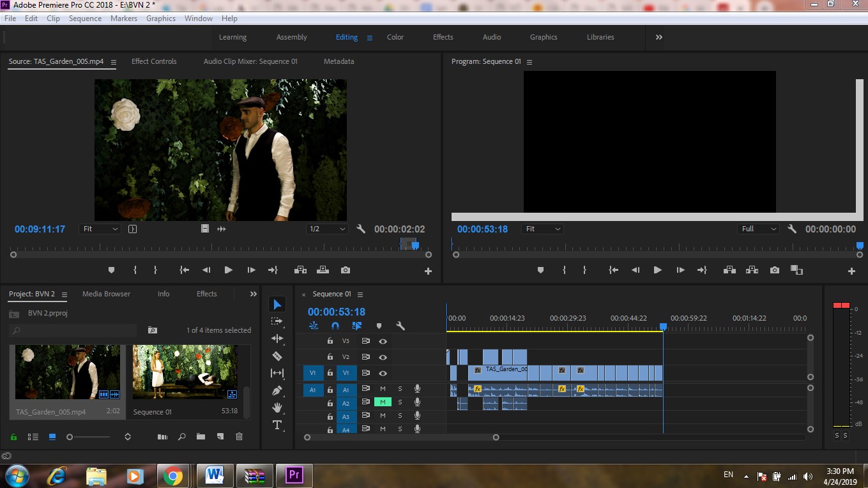The width and height of the screenshot is (868, 488).
Task: Add marker in timeline panel
Action: (x=379, y=326)
